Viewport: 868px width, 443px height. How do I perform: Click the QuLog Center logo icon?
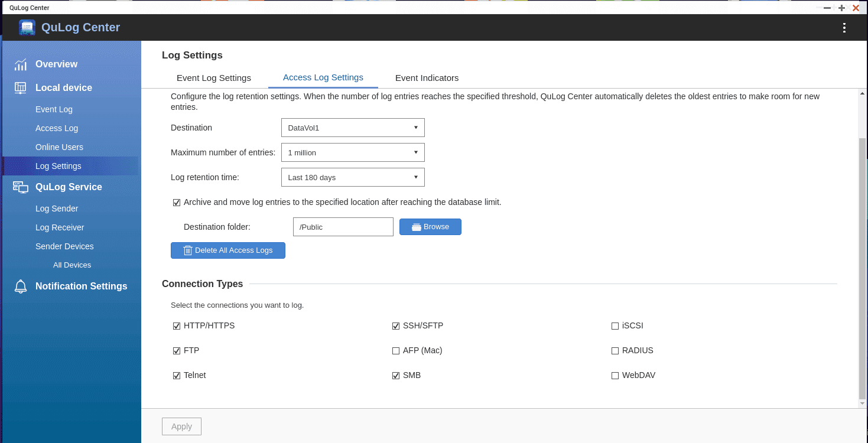click(27, 28)
